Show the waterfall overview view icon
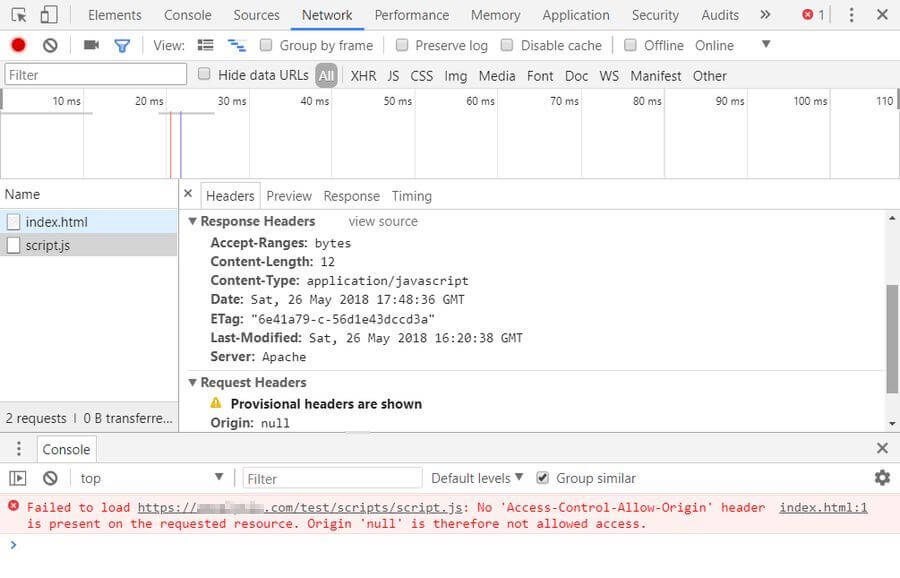The image size is (900, 578). point(236,45)
